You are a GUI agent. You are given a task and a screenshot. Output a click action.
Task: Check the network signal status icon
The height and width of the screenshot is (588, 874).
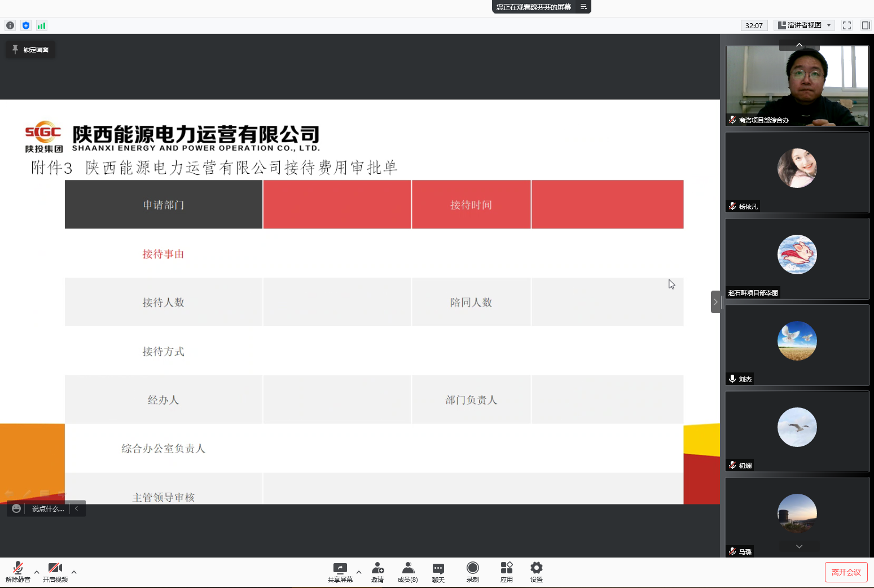point(42,25)
